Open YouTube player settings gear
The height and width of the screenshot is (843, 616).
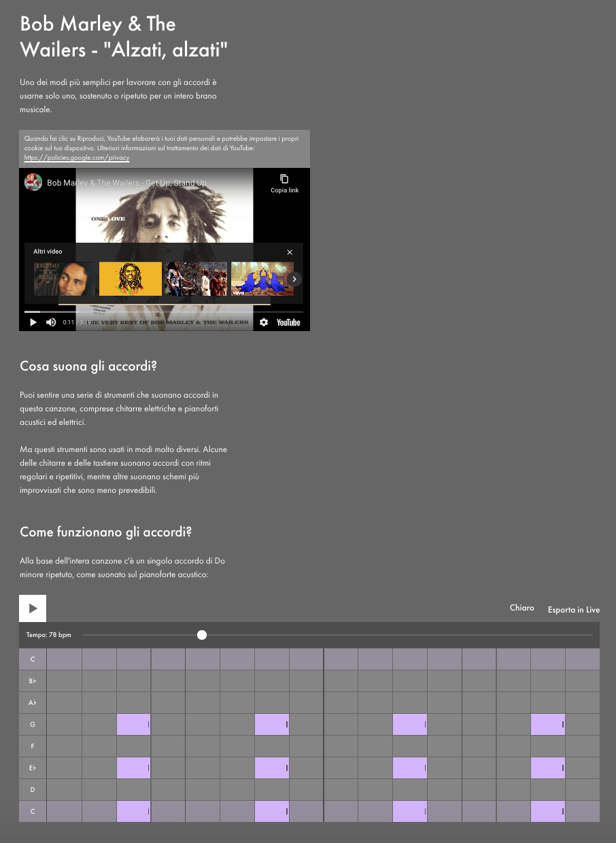pos(264,322)
